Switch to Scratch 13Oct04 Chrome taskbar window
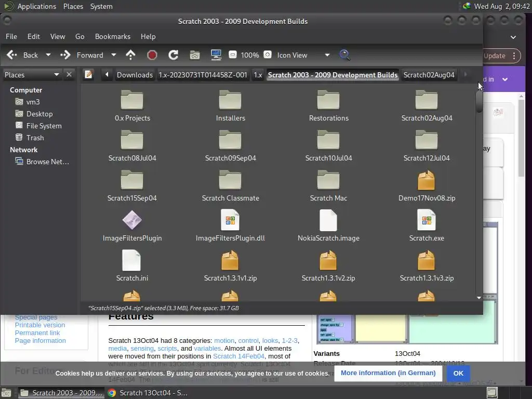 [x=148, y=393]
